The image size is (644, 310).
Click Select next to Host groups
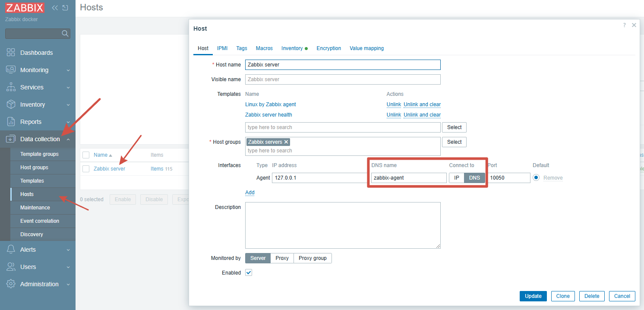(454, 142)
